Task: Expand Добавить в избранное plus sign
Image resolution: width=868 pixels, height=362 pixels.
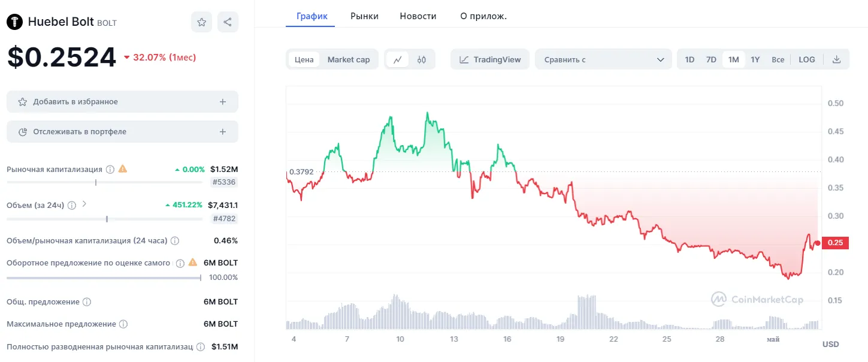Action: pyautogui.click(x=223, y=102)
